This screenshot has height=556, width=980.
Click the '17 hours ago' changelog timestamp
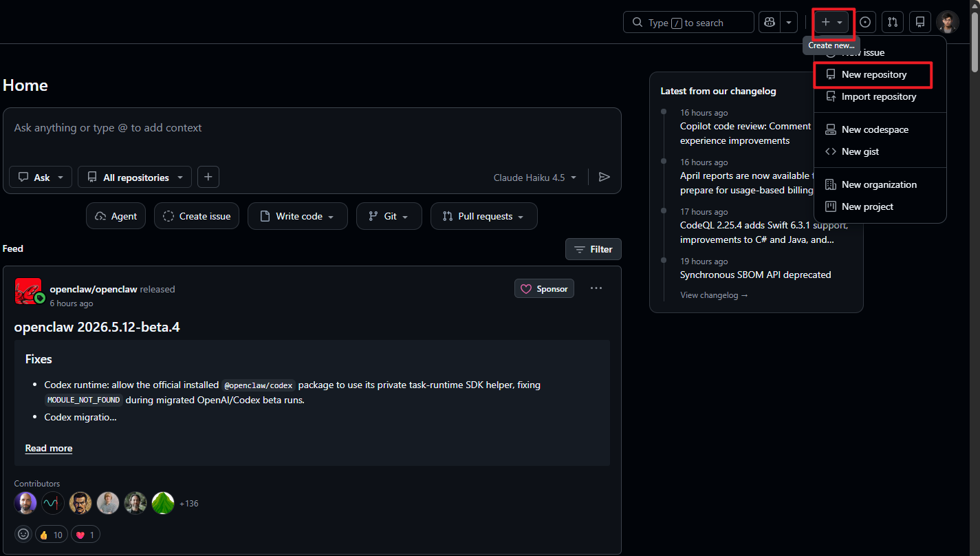coord(704,212)
